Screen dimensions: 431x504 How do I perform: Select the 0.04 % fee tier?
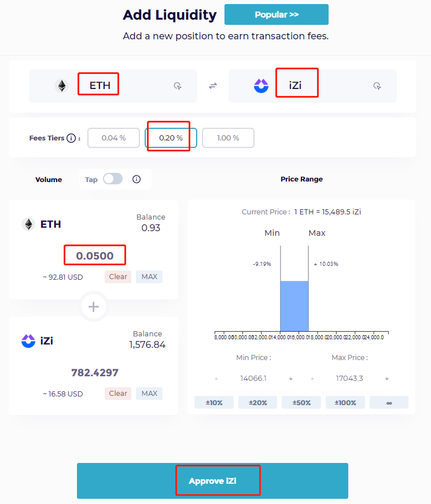[113, 138]
